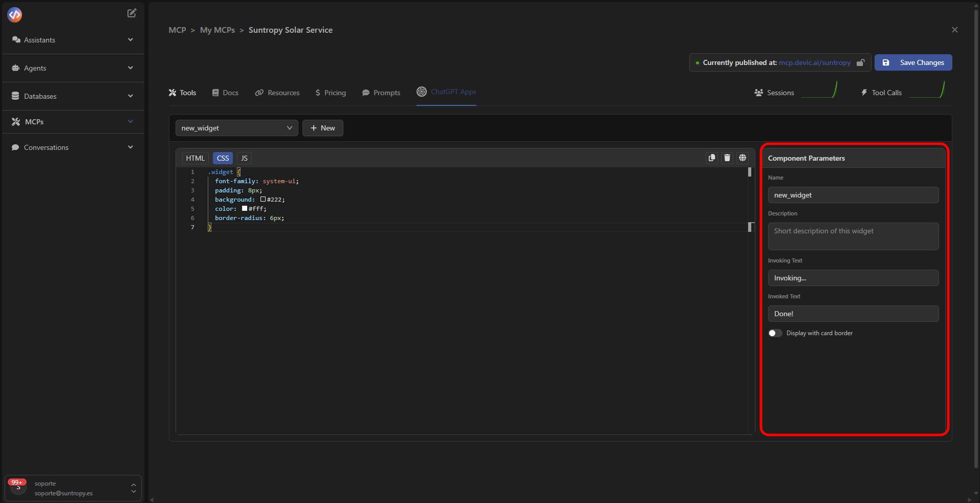Click the Save Changes button
Screen dimensions: 980x503
click(x=913, y=62)
